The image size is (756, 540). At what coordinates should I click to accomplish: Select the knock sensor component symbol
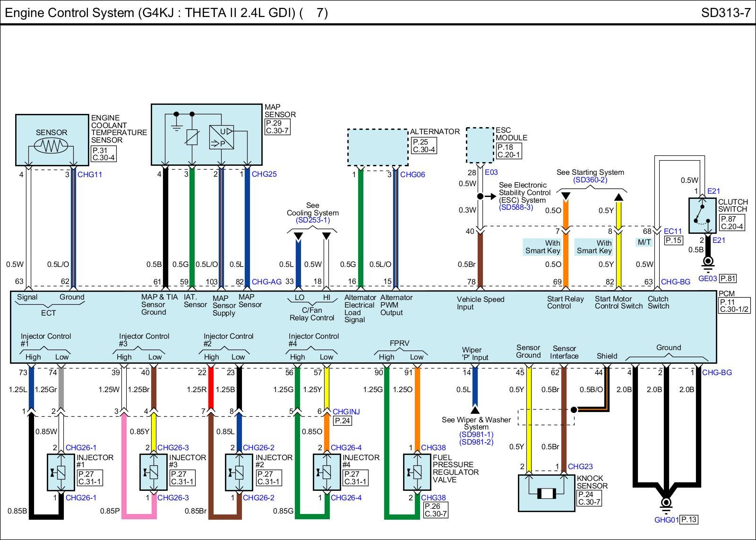click(547, 494)
